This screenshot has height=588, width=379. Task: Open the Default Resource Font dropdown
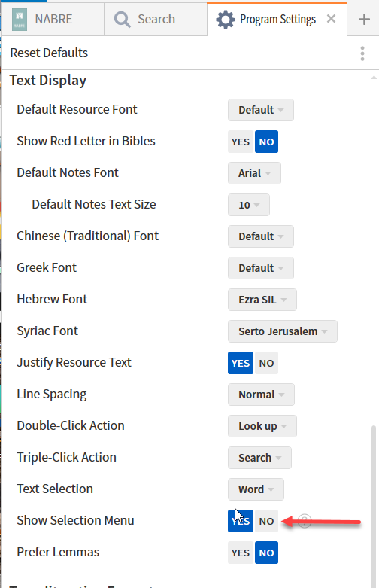(261, 110)
